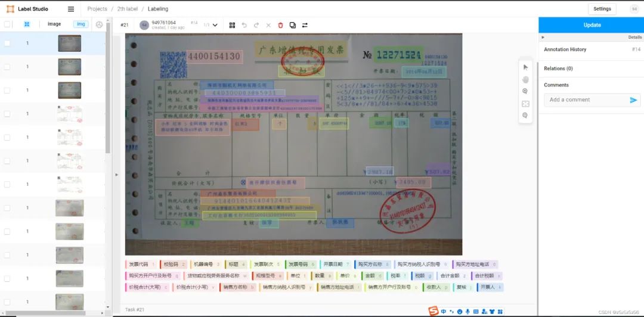Viewport: 644px width, 317px height.
Task: Check the first task row checkbox
Action: coord(7,43)
